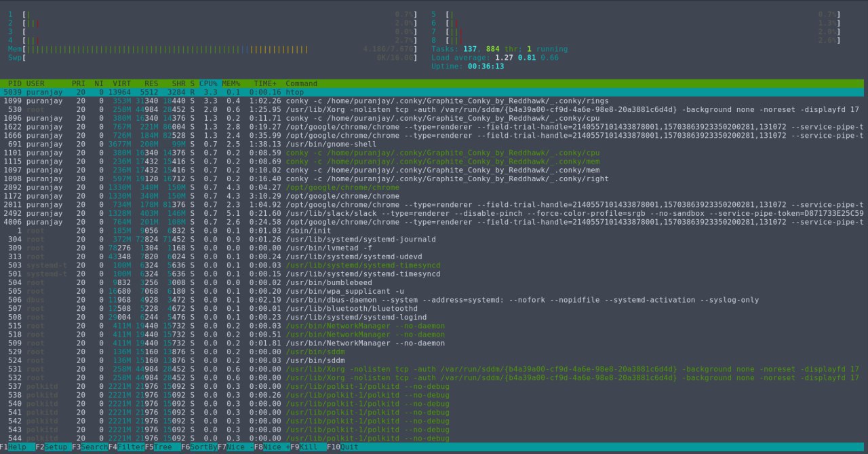Sort by the NI column header
The width and height of the screenshot is (868, 454).
[x=99, y=83]
